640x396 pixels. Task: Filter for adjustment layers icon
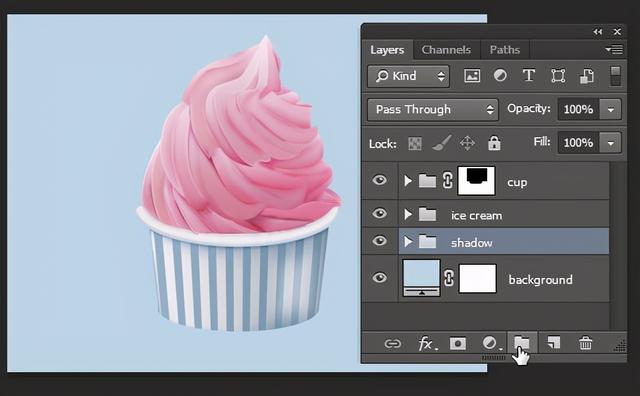(500, 76)
